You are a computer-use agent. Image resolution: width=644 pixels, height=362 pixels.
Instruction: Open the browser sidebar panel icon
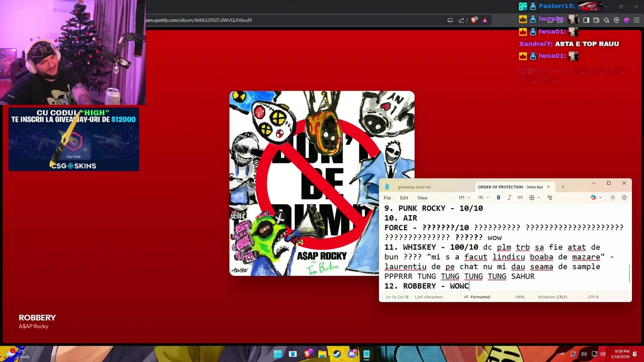tap(586, 20)
